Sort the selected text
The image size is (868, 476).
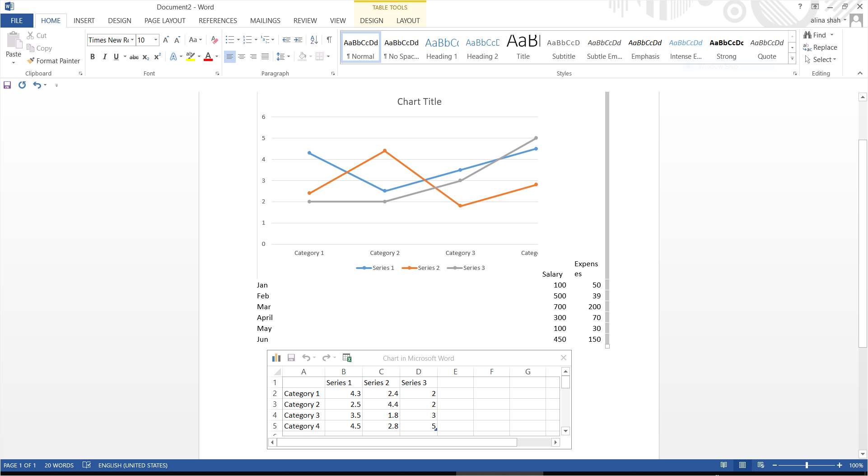314,40
